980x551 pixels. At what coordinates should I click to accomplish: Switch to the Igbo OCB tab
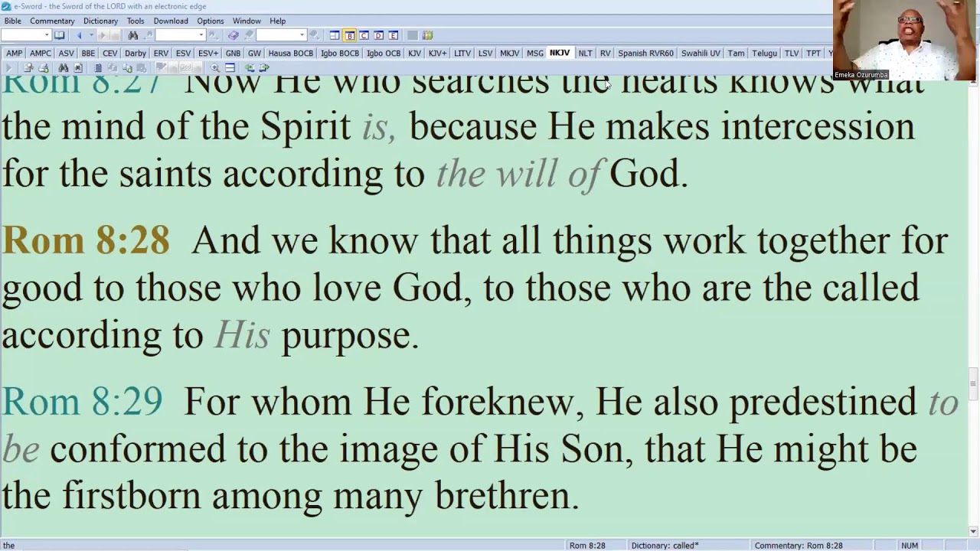point(384,53)
